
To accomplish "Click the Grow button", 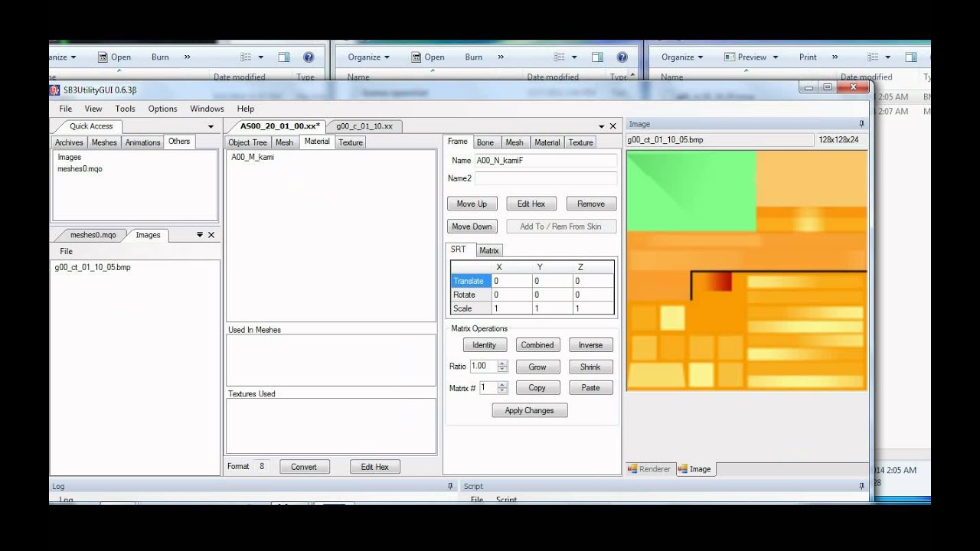I will click(537, 367).
